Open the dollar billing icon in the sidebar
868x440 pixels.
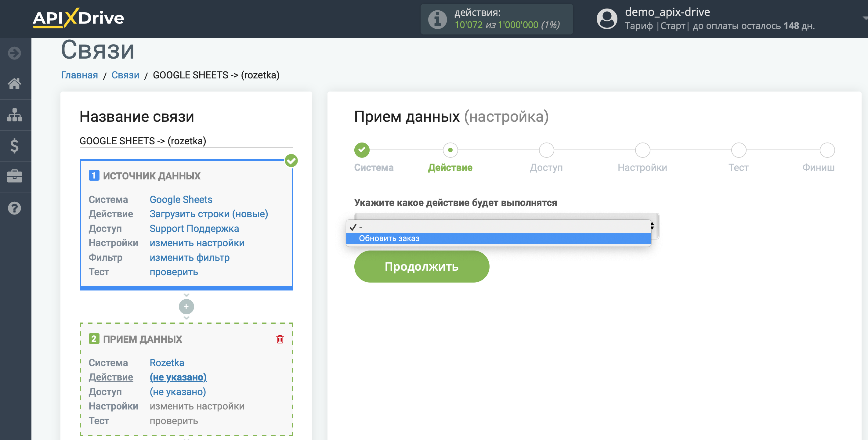[14, 146]
